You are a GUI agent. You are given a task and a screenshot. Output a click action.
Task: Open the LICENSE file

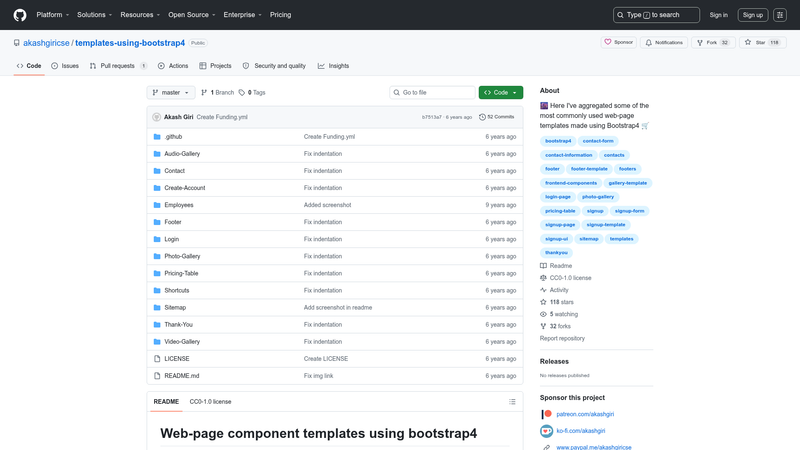177,359
